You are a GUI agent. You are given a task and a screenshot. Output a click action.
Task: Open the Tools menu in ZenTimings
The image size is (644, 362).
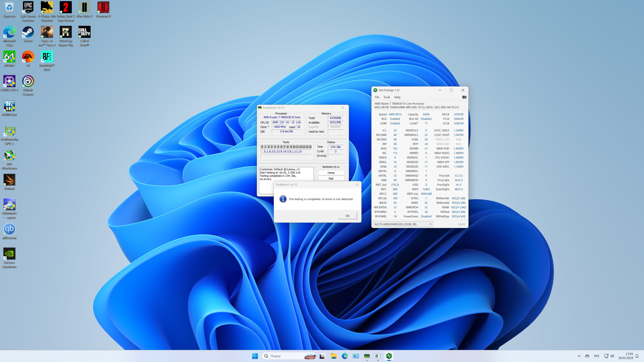pyautogui.click(x=387, y=97)
